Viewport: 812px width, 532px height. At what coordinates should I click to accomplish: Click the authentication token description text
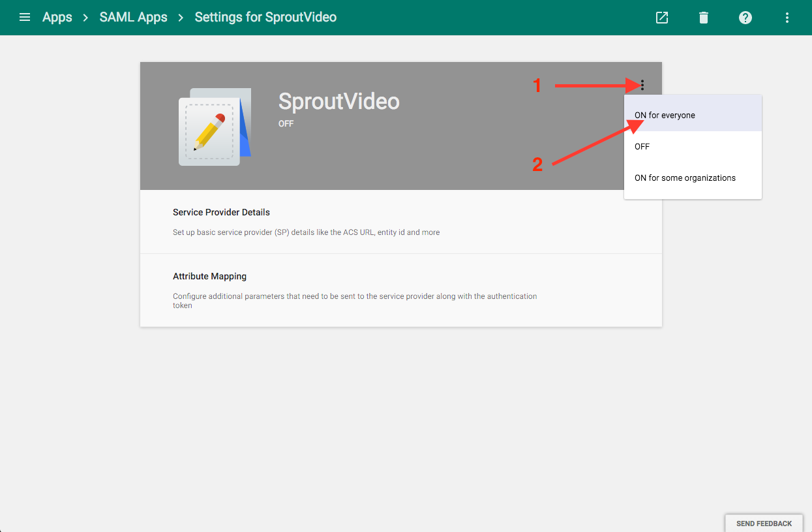tap(355, 301)
